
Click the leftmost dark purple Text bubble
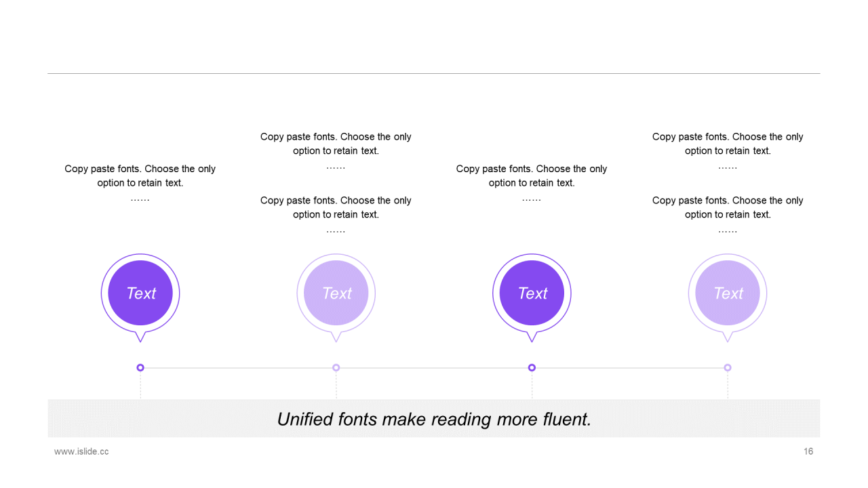pyautogui.click(x=140, y=293)
